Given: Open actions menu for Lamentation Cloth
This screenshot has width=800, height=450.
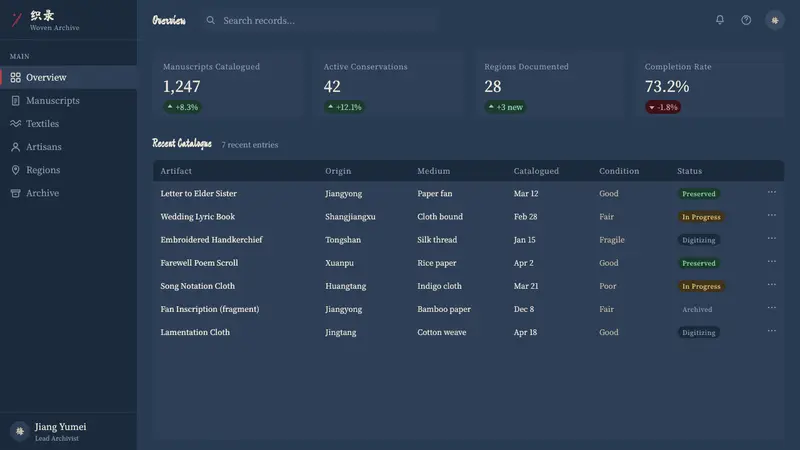Looking at the screenshot, I should coord(771,331).
